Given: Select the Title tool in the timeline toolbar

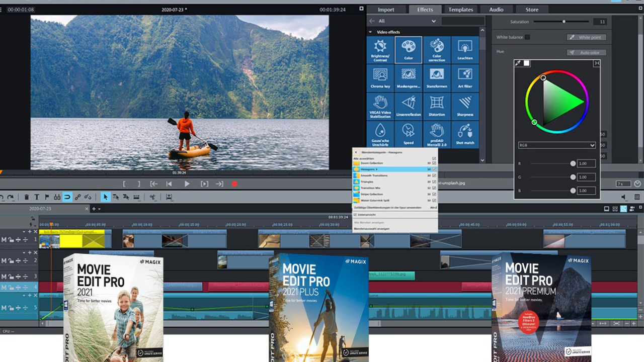Looking at the screenshot, I should coord(37,197).
